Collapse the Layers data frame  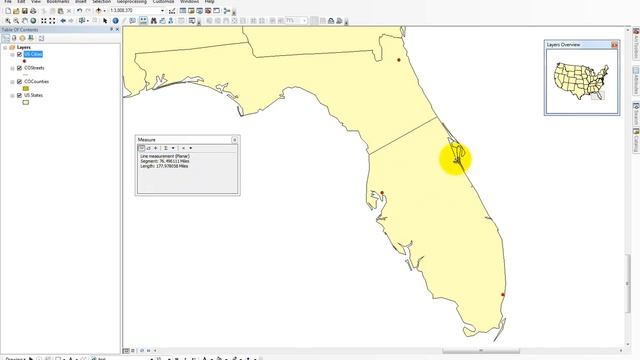5,47
